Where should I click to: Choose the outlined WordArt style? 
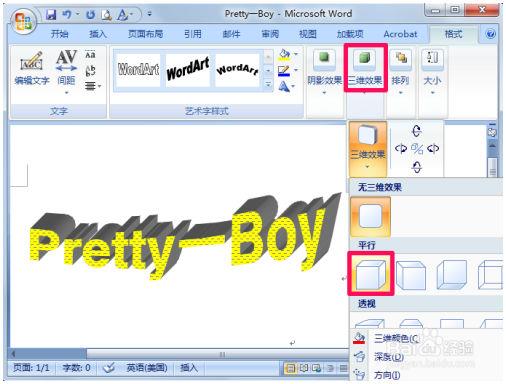point(138,70)
